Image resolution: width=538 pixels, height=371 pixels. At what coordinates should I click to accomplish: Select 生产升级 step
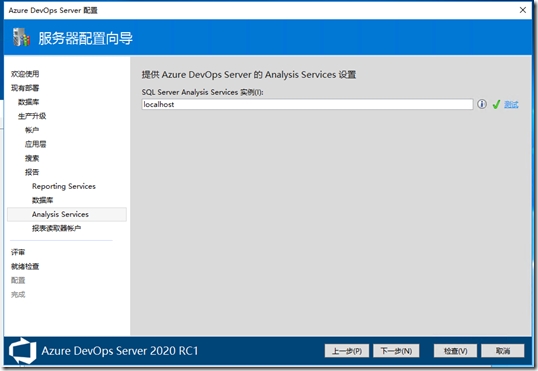[32, 116]
